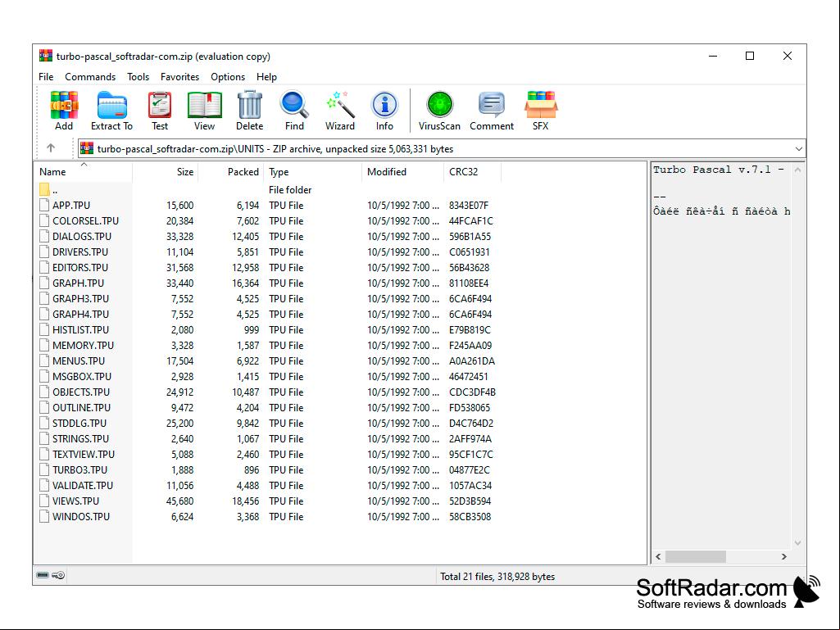Open the Favorites menu
This screenshot has width=840, height=630.
pos(179,77)
